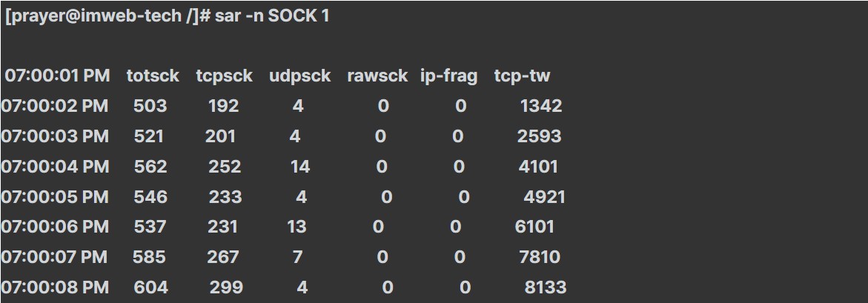Click the ip-frag column header
Image resolution: width=868 pixels, height=303 pixels.
pyautogui.click(x=448, y=76)
